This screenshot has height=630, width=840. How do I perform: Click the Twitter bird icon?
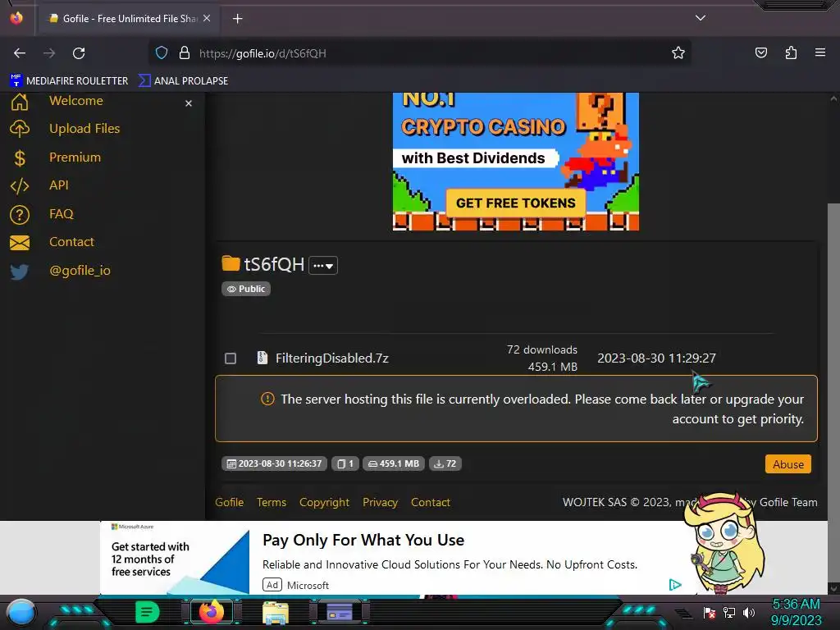[x=20, y=272]
